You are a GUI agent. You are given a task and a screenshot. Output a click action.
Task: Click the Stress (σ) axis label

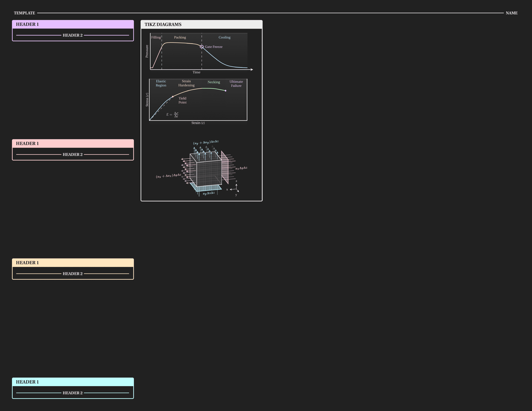click(x=147, y=100)
